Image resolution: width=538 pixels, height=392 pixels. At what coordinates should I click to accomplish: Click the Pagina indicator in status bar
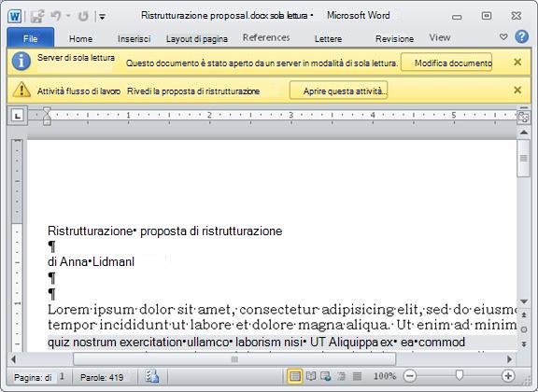pyautogui.click(x=39, y=377)
